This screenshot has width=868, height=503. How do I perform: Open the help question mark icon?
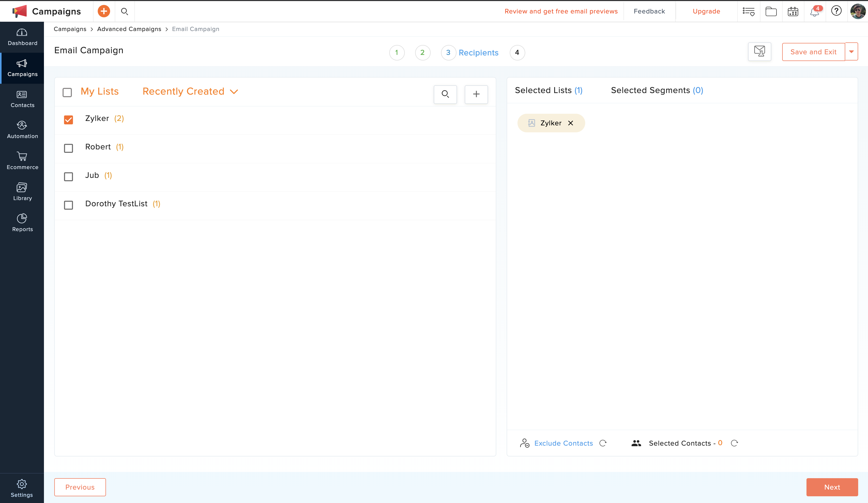tap(836, 11)
